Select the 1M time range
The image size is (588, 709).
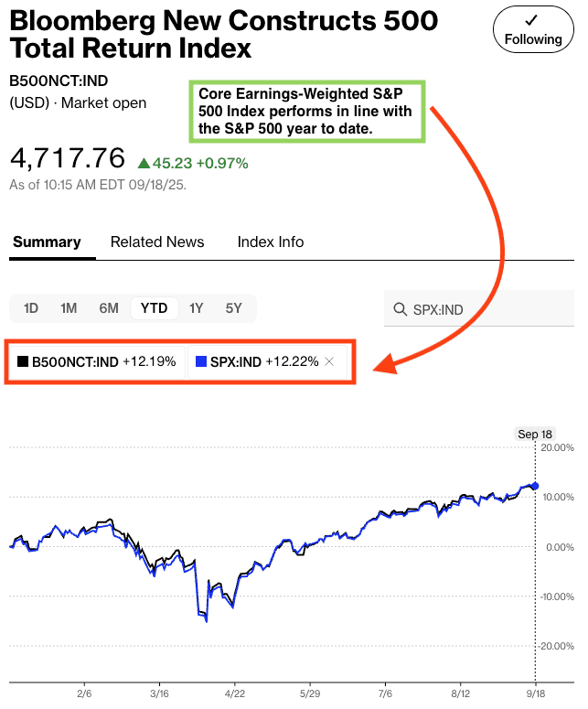[x=69, y=308]
